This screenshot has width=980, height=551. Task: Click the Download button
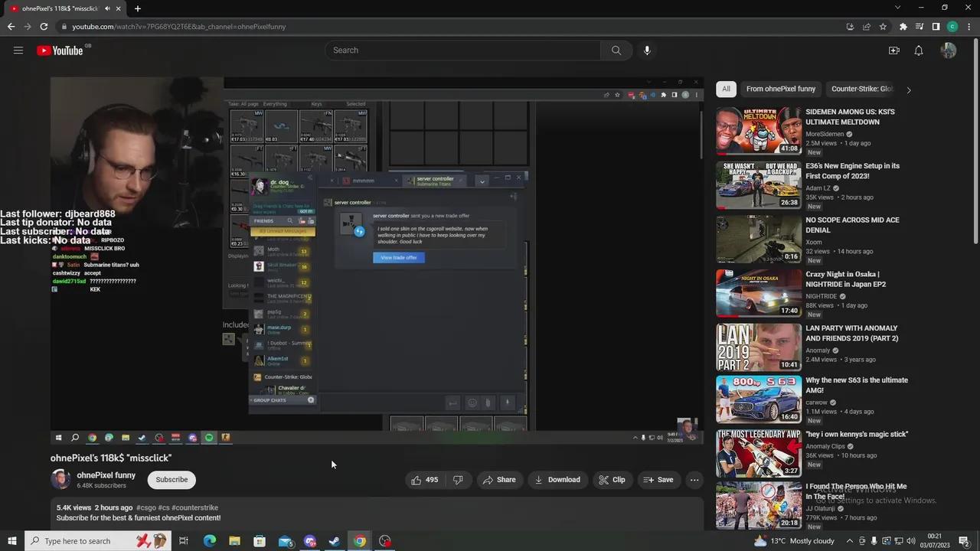(x=557, y=480)
